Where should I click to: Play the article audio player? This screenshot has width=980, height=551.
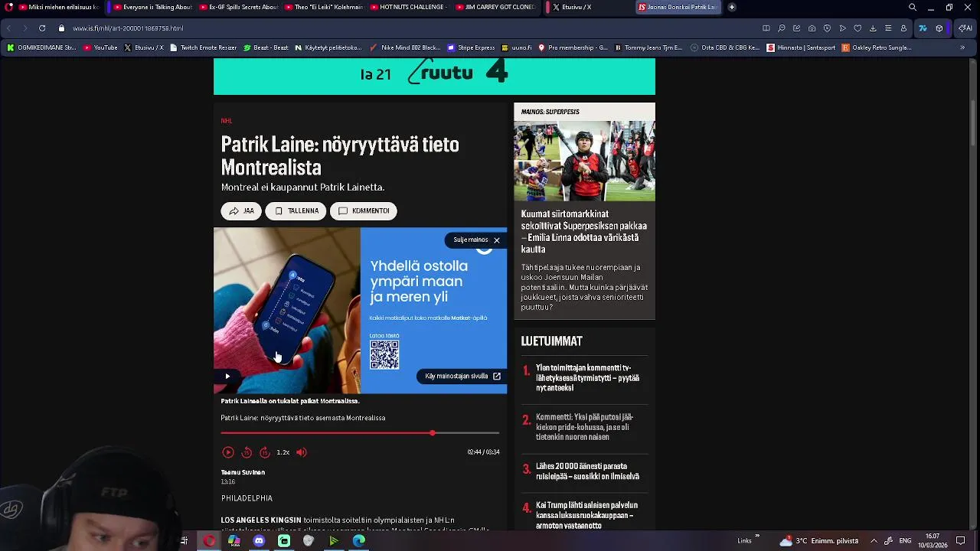pyautogui.click(x=227, y=452)
